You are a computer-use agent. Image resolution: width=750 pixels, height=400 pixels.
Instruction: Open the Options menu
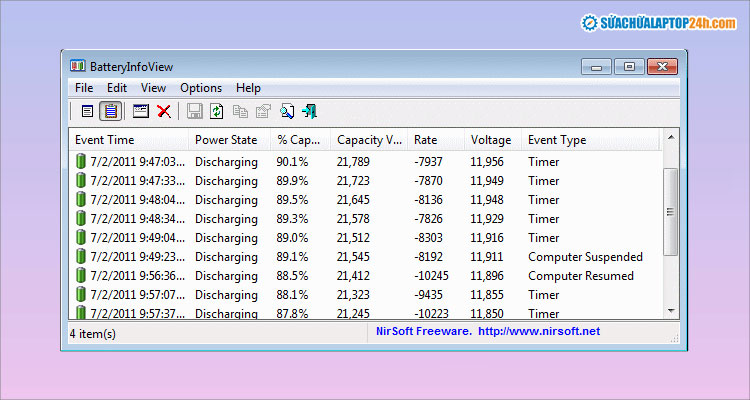point(201,88)
